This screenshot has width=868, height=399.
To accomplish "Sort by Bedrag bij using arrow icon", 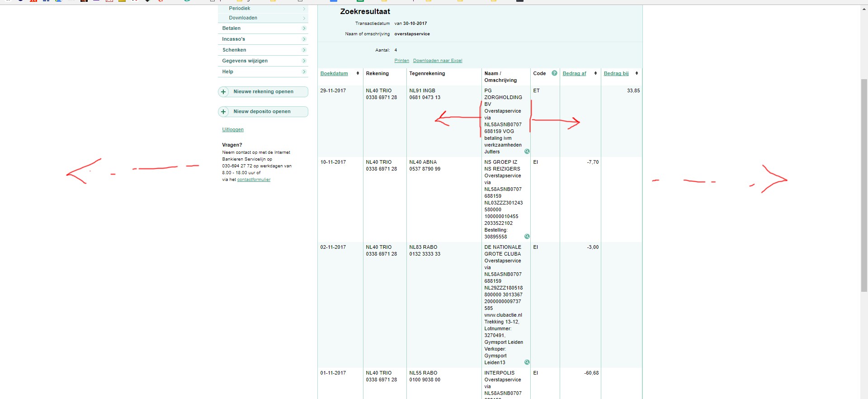I will [637, 73].
